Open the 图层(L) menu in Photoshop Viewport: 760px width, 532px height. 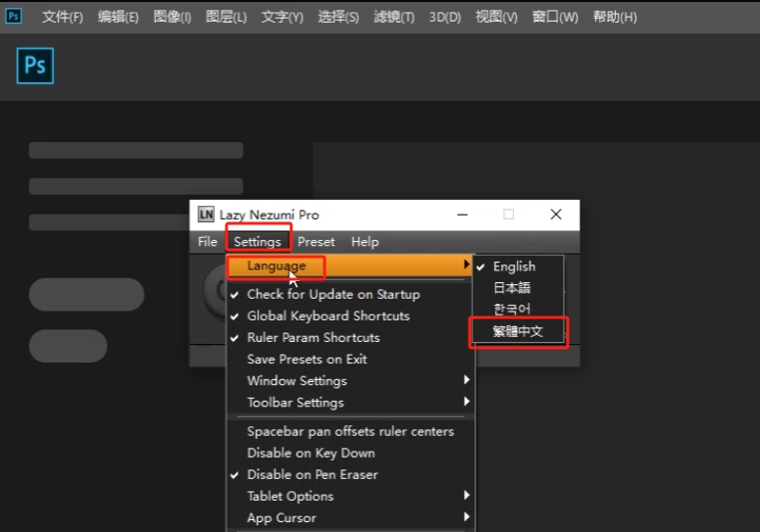click(227, 17)
